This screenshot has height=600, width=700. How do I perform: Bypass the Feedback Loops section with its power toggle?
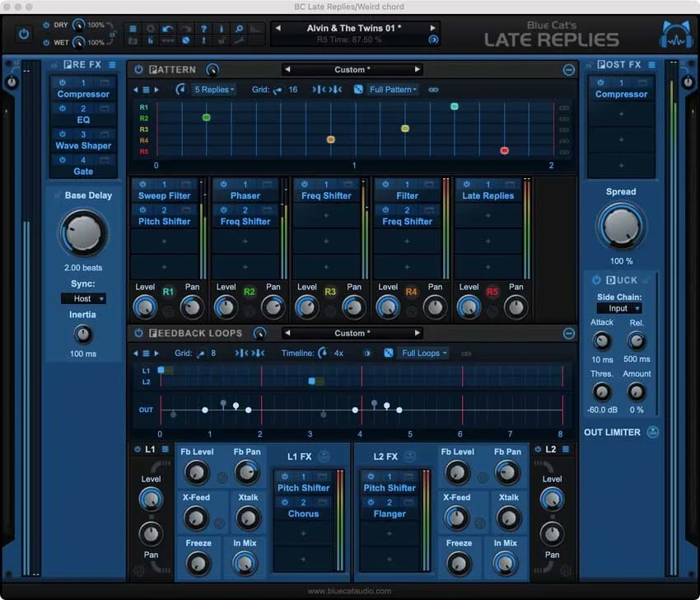(138, 333)
